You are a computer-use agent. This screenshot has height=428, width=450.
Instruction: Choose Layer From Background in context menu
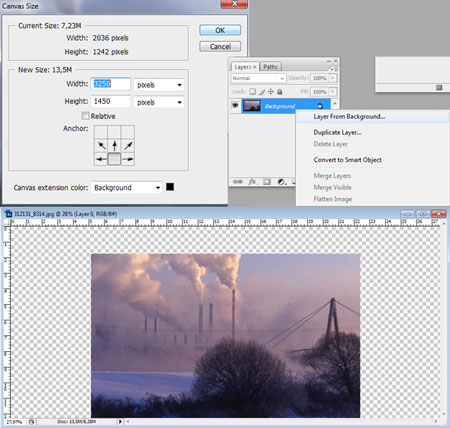pyautogui.click(x=349, y=116)
